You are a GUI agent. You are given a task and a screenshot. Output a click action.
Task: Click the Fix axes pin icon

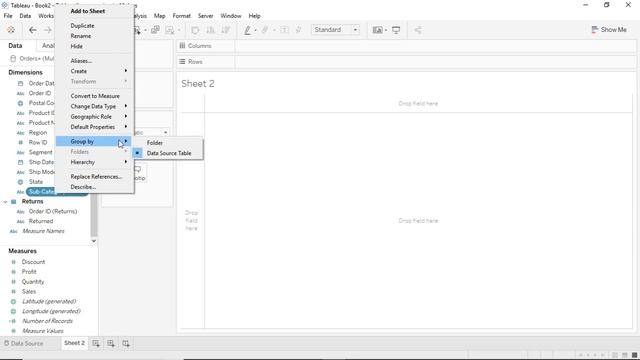pyautogui.click(x=298, y=30)
